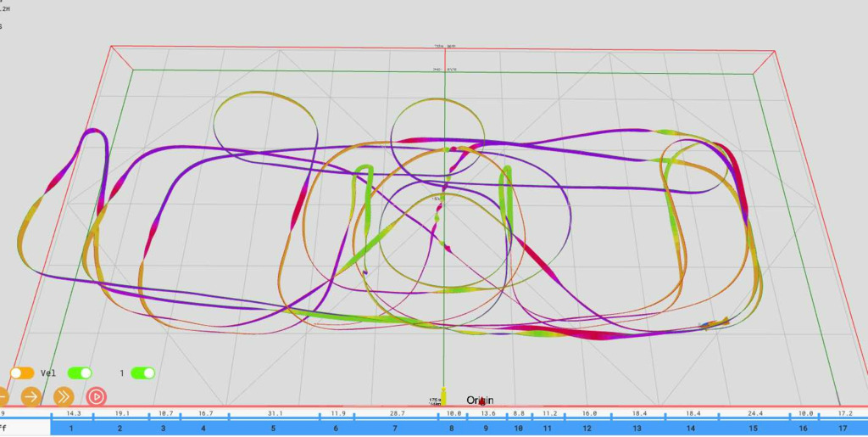This screenshot has width=868, height=437.
Task: Toggle the orange switch left of Vel
Action: [x=22, y=373]
